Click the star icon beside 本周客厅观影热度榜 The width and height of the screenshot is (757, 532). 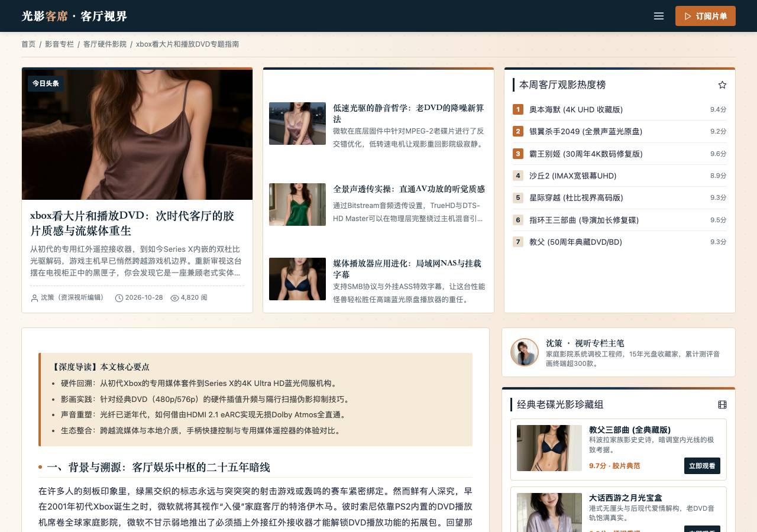click(722, 85)
